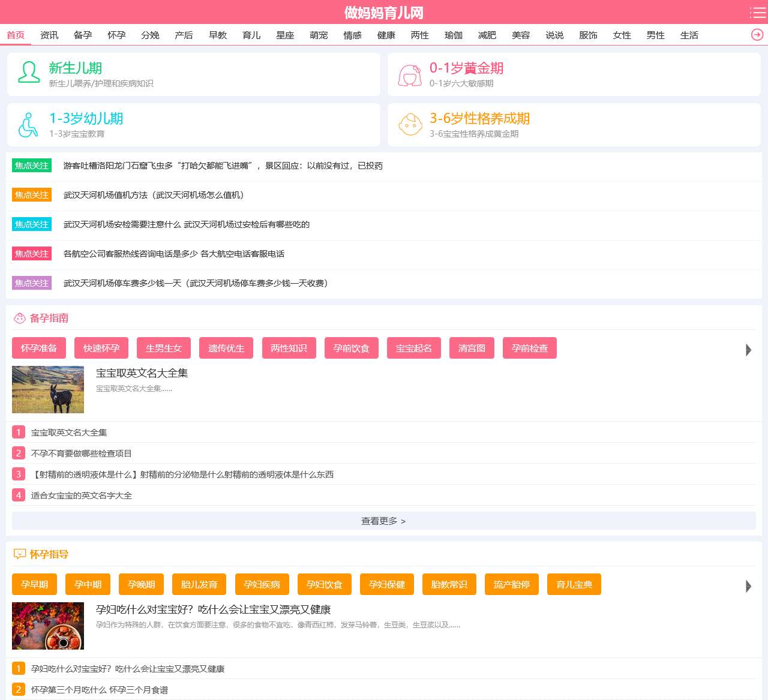
Task: Click the 怀孕准备 tag button
Action: 39,348
